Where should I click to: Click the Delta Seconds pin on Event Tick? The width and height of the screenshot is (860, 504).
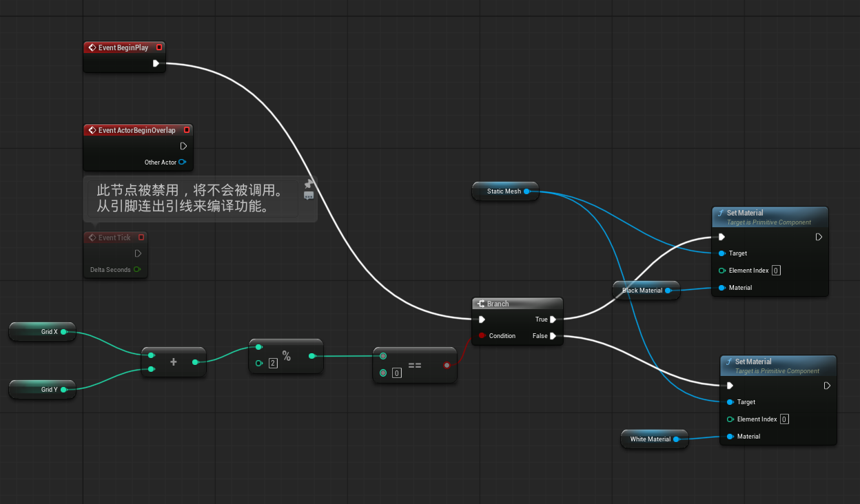pyautogui.click(x=137, y=270)
